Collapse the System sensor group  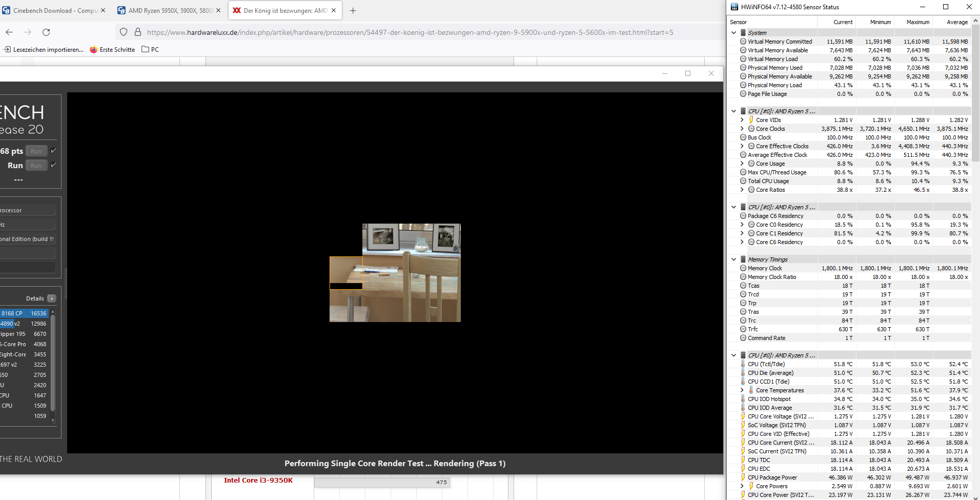(x=733, y=32)
